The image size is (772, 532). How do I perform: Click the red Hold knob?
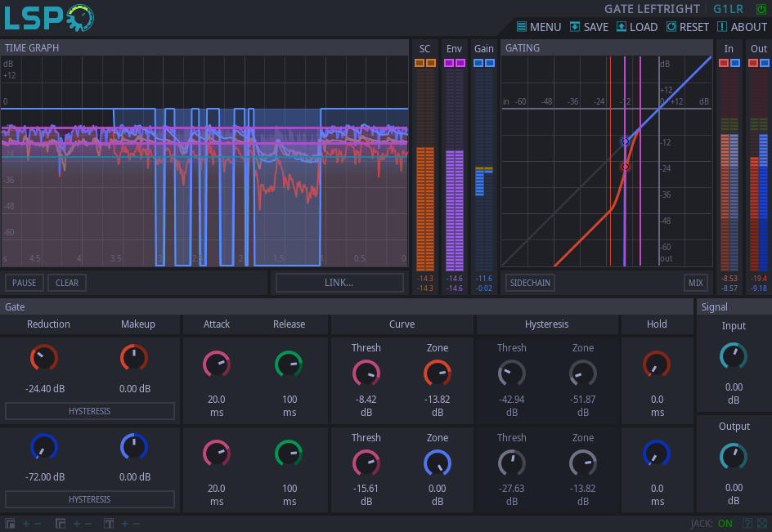pos(657,364)
